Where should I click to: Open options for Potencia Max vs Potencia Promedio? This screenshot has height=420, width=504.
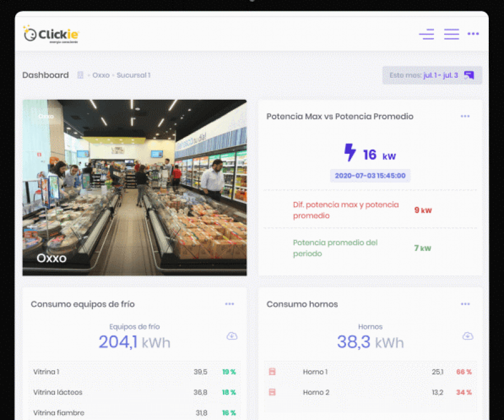point(465,116)
